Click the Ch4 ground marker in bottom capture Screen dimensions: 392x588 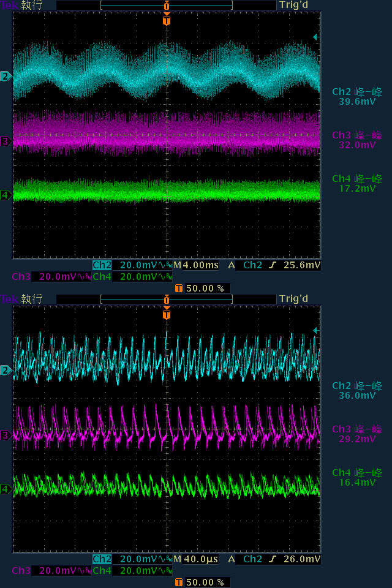pyautogui.click(x=6, y=489)
